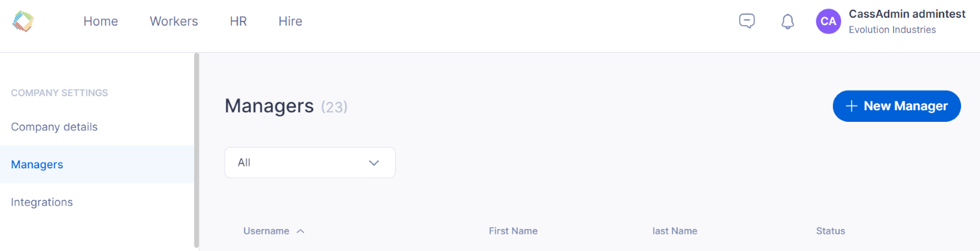The height and width of the screenshot is (251, 980).
Task: Add a New Manager
Action: pos(897,106)
